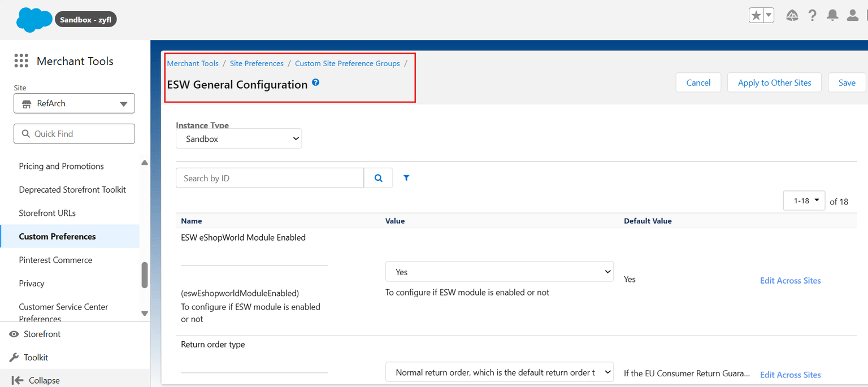Click the sidebar scroll up arrow
Viewport: 868px width, 387px height.
[145, 163]
